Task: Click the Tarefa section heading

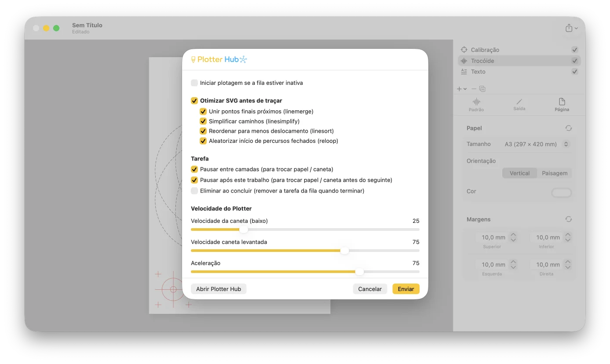Action: pos(200,159)
